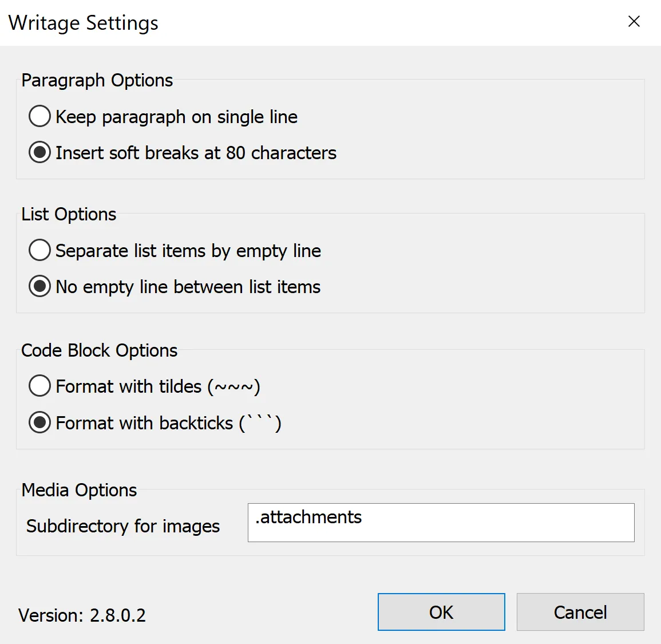Click the 'Media Options' group heading
Screen dimensions: 661x644
[79, 490]
